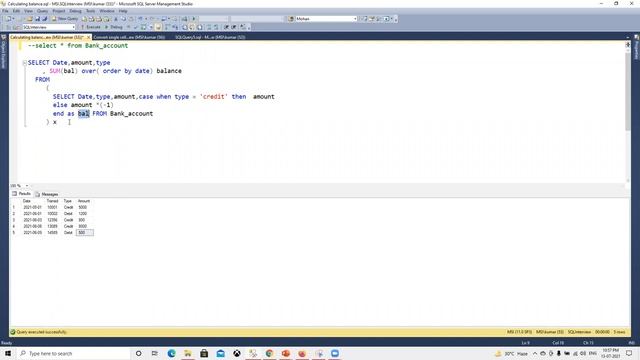Close the Calculating balance tab
The width and height of the screenshot is (640, 360).
[89, 37]
